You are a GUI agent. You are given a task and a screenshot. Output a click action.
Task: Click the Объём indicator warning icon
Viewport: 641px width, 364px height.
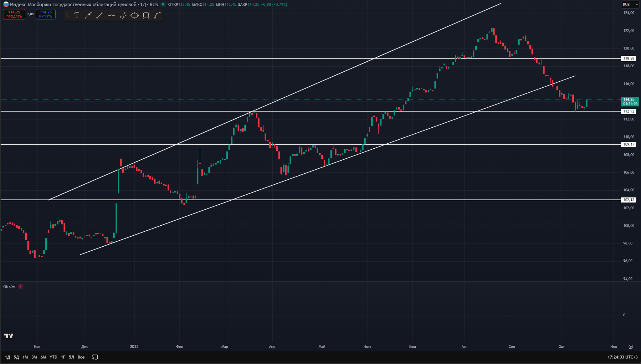click(21, 287)
